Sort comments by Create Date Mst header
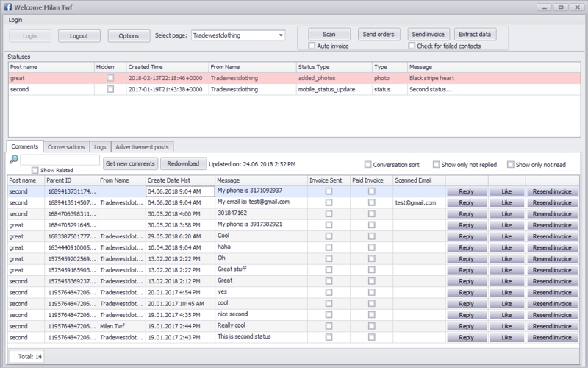588x368 pixels. click(x=180, y=180)
